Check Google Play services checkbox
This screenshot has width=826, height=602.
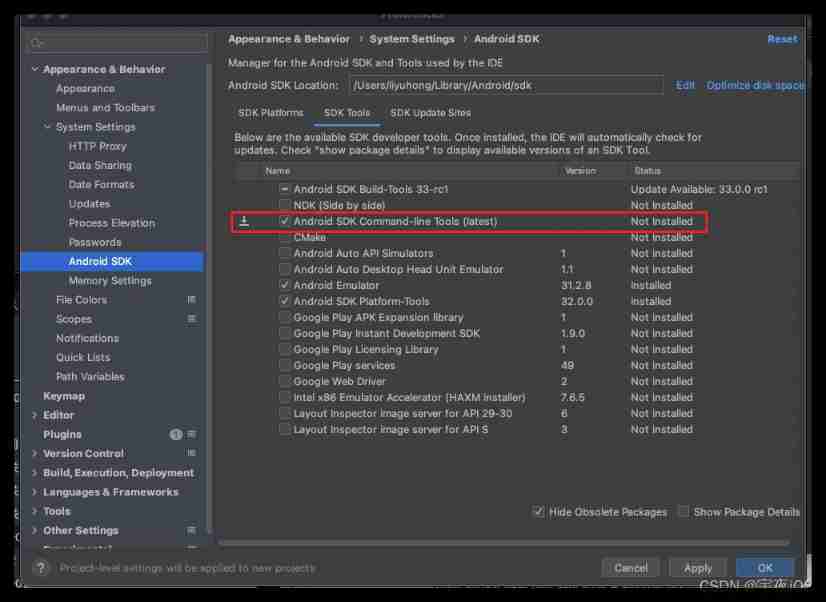click(x=284, y=365)
